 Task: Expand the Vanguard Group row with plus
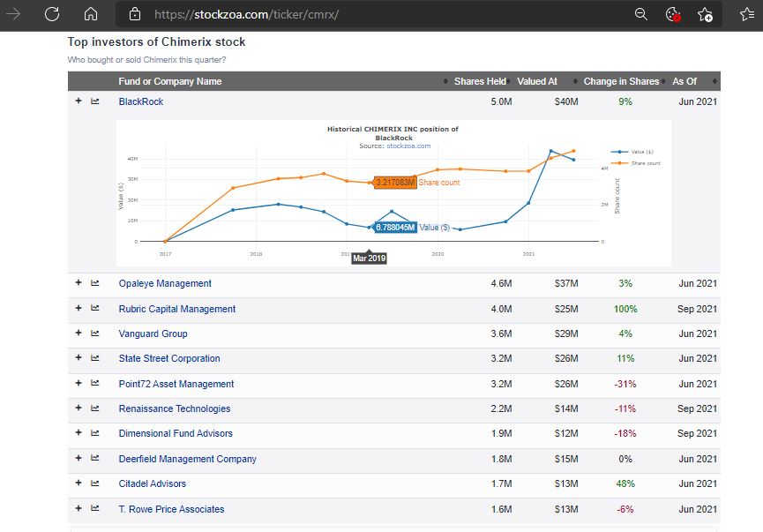(x=79, y=333)
